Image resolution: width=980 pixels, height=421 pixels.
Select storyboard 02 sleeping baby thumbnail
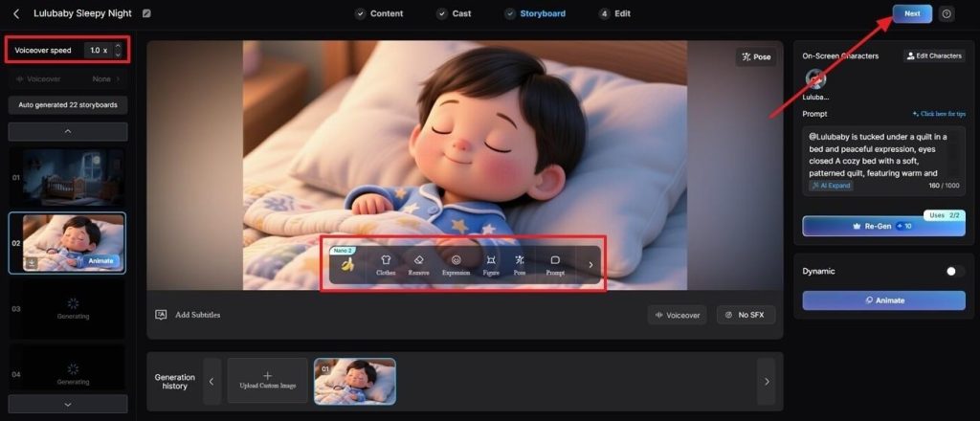[x=74, y=243]
